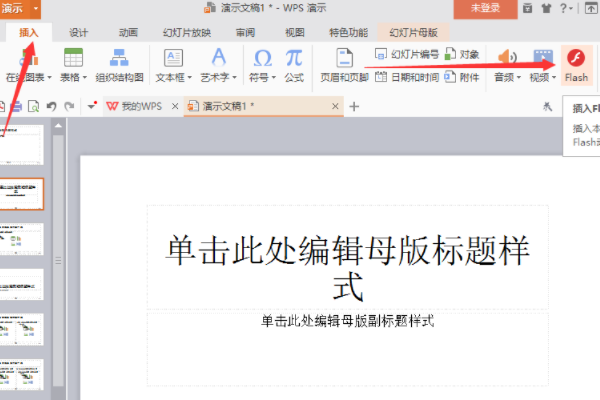Click the 未登录 login button

point(485,8)
